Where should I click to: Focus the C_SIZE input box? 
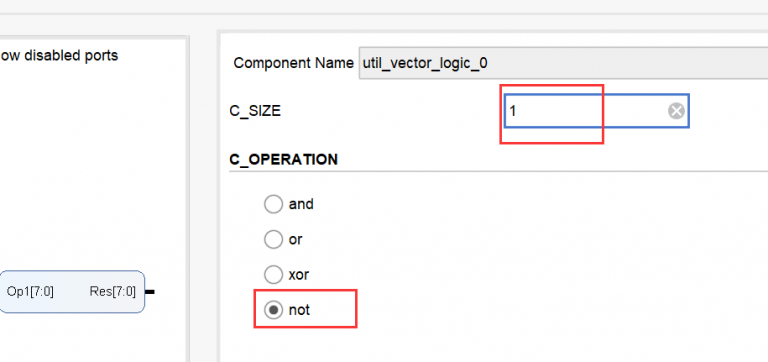597,111
